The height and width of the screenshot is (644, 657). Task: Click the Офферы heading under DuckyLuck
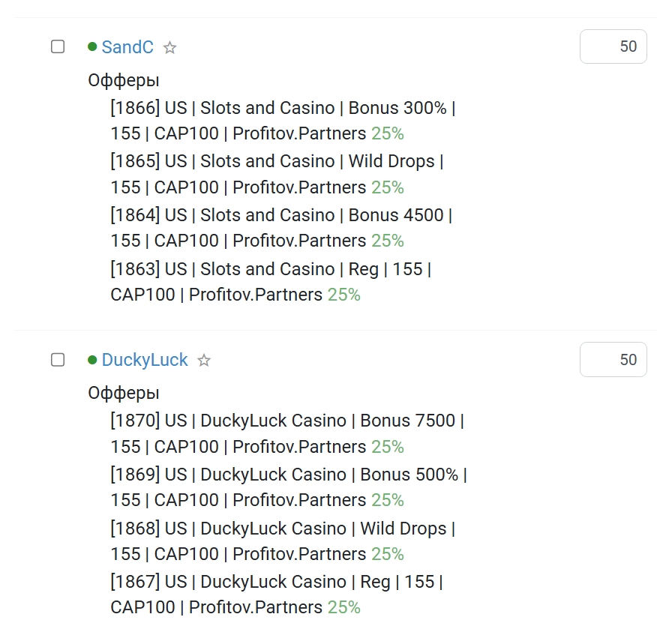(x=124, y=393)
